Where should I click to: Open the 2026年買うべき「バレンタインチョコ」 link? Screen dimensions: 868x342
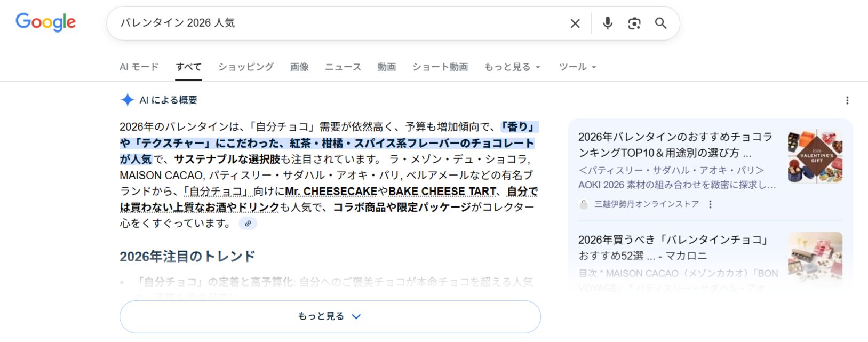pos(673,248)
